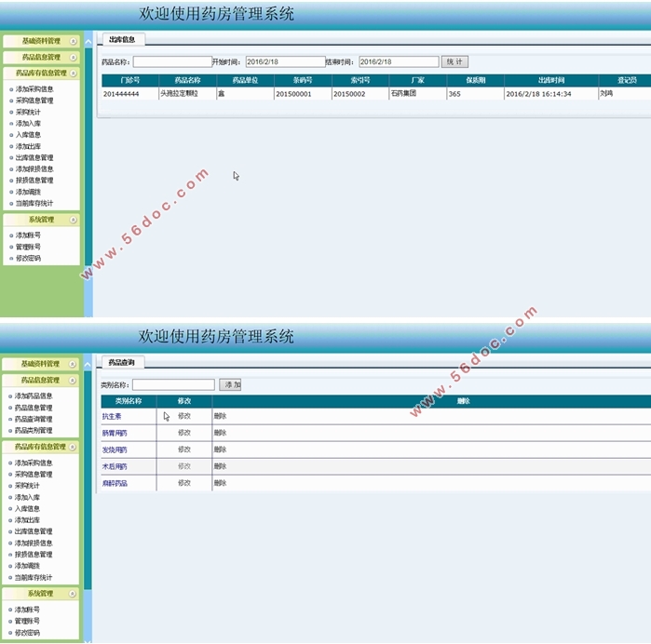This screenshot has height=644, width=651.
Task: Open 药品类别管理 in sidebar
Action: click(34, 430)
